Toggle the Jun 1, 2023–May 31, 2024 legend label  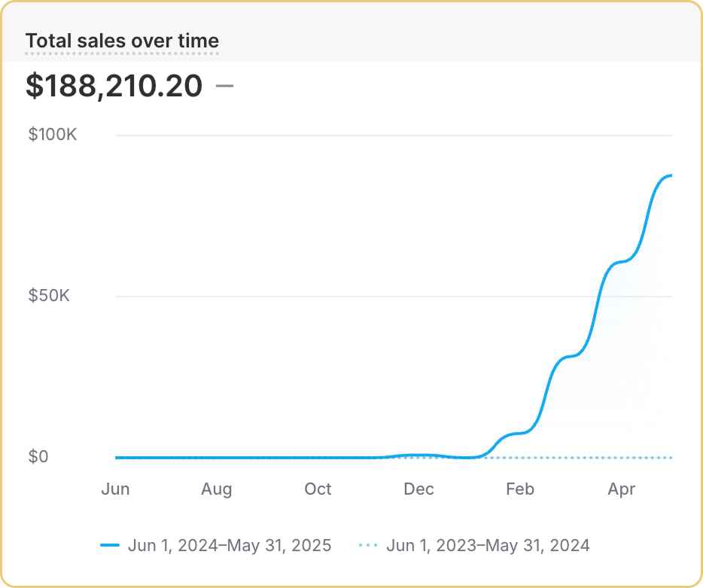pos(488,545)
